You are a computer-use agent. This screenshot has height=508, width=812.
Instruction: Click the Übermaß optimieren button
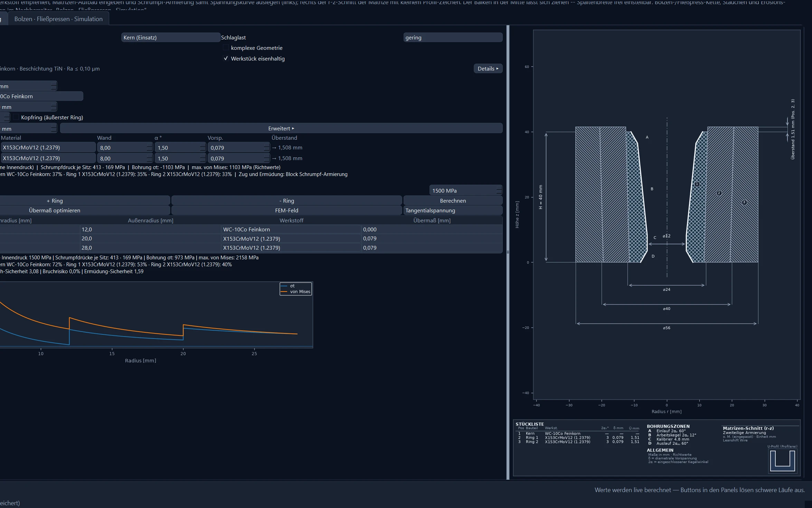pyautogui.click(x=55, y=210)
